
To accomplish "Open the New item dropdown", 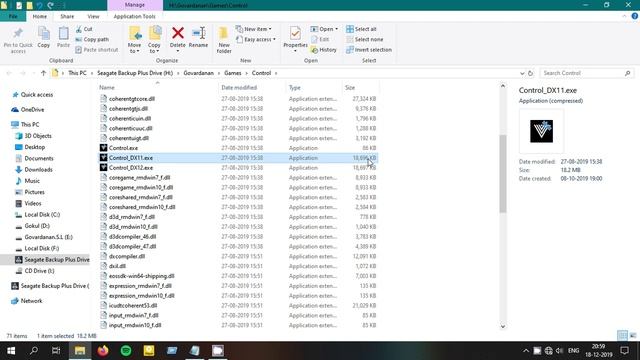I will click(x=253, y=29).
